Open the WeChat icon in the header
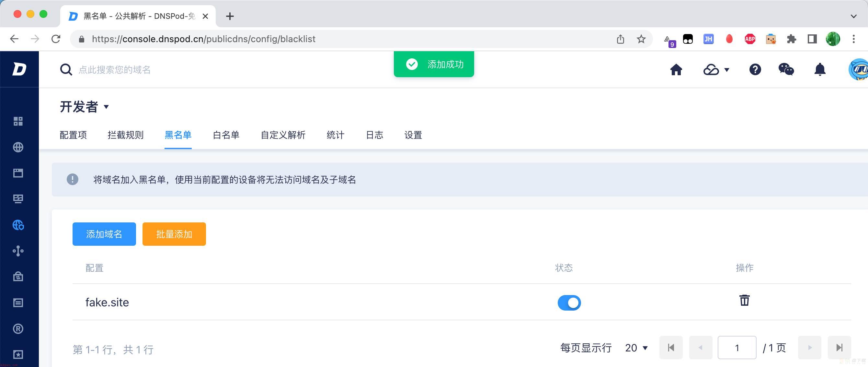The width and height of the screenshot is (868, 367). [x=786, y=69]
